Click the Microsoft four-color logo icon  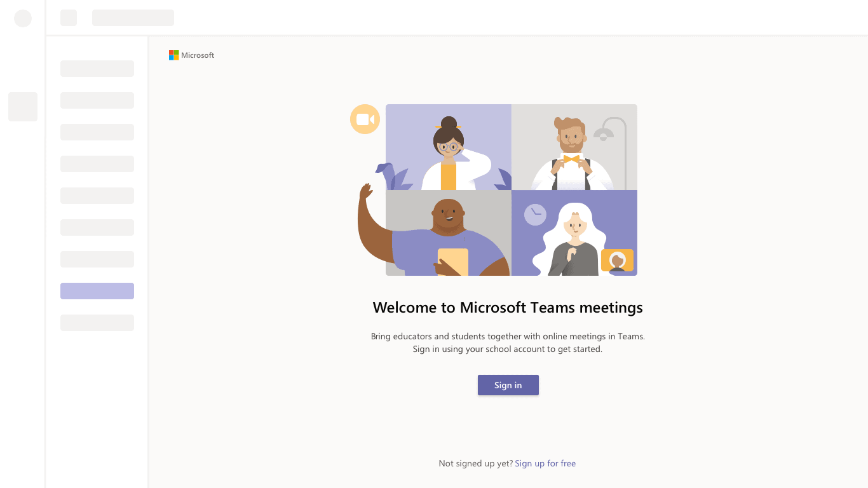tap(173, 55)
